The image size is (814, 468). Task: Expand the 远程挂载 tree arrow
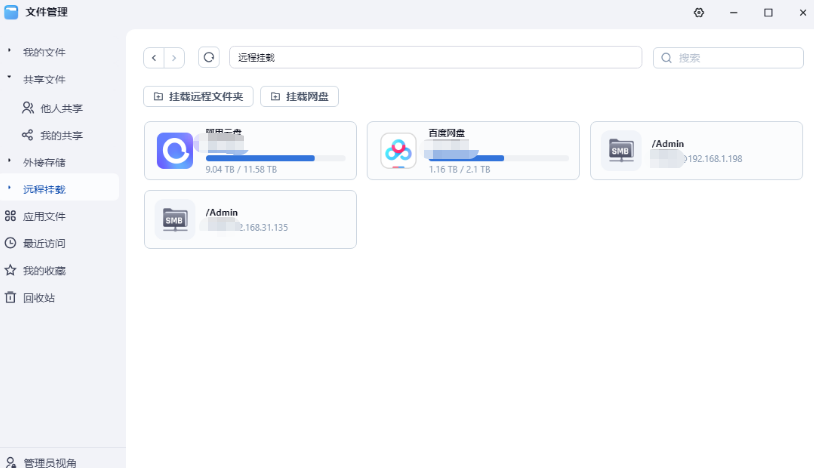[9, 187]
